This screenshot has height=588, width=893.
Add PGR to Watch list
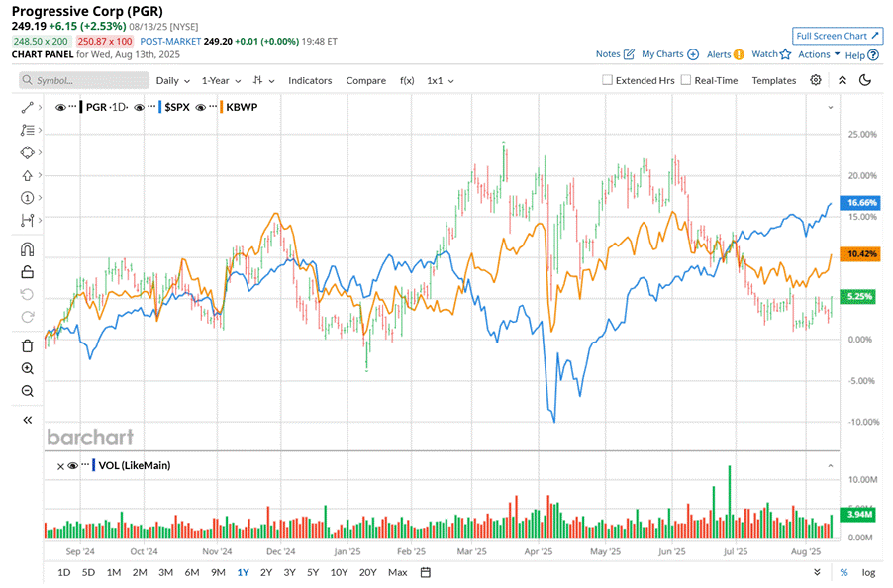tap(771, 54)
